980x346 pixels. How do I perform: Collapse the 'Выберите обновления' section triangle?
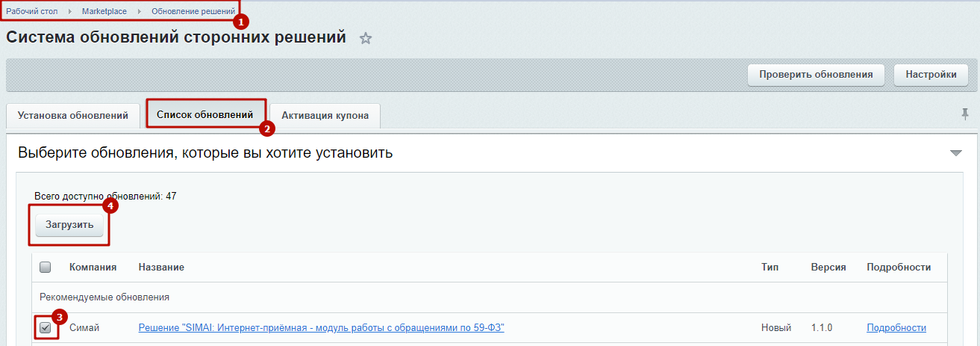click(x=956, y=153)
